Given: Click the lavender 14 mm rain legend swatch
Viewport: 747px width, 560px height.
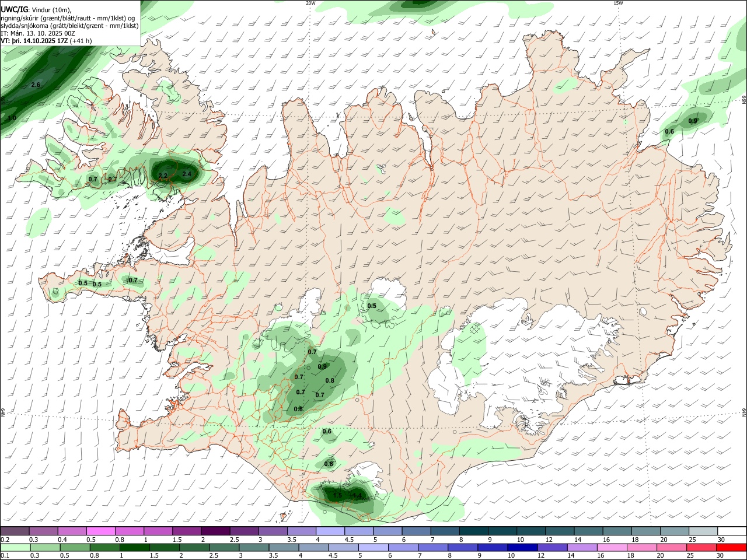Looking at the screenshot, I should (581, 547).
